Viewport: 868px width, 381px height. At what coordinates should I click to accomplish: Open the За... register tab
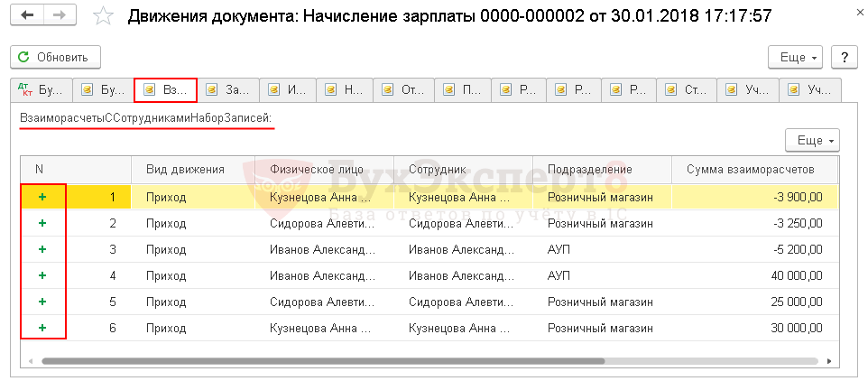(x=228, y=89)
